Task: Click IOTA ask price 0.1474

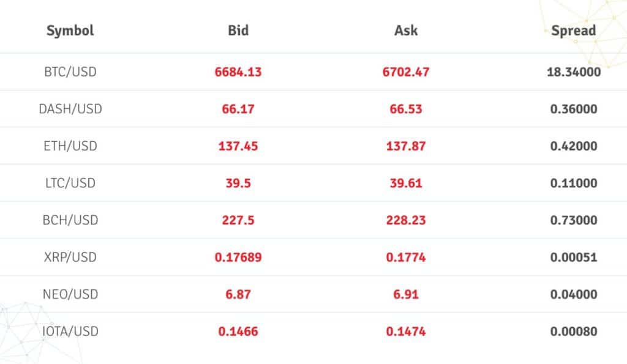Action: point(406,331)
